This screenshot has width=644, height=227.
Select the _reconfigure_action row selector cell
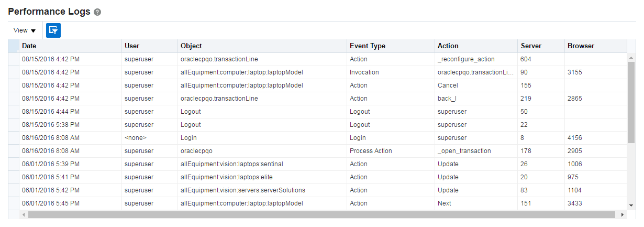point(14,59)
